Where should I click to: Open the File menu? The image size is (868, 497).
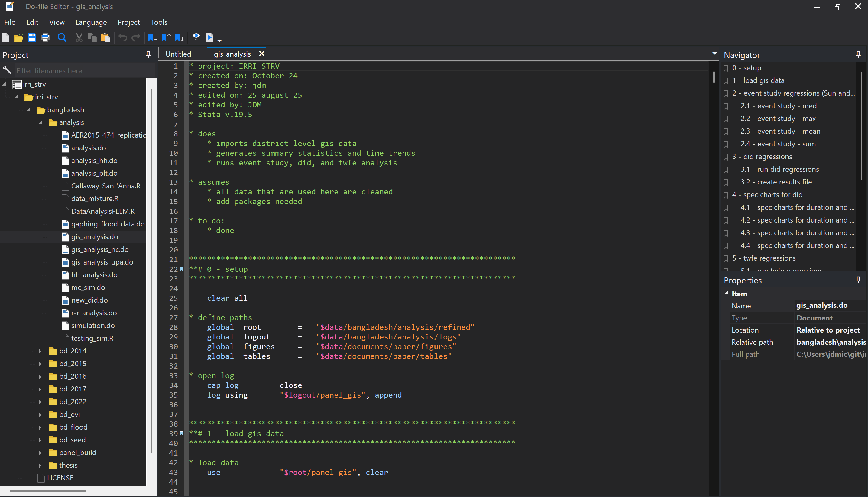pos(10,22)
